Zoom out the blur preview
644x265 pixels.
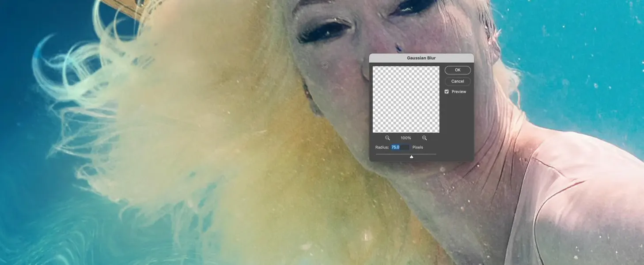coord(387,138)
